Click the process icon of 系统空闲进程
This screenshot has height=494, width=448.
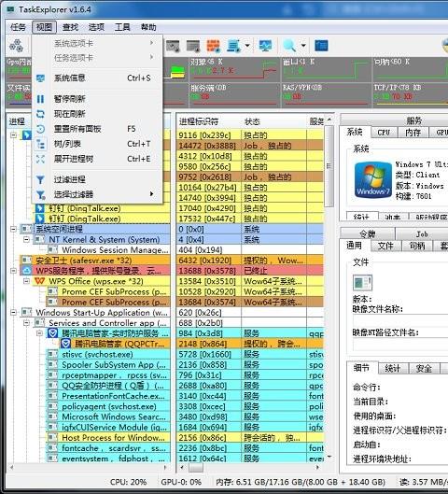[26, 229]
